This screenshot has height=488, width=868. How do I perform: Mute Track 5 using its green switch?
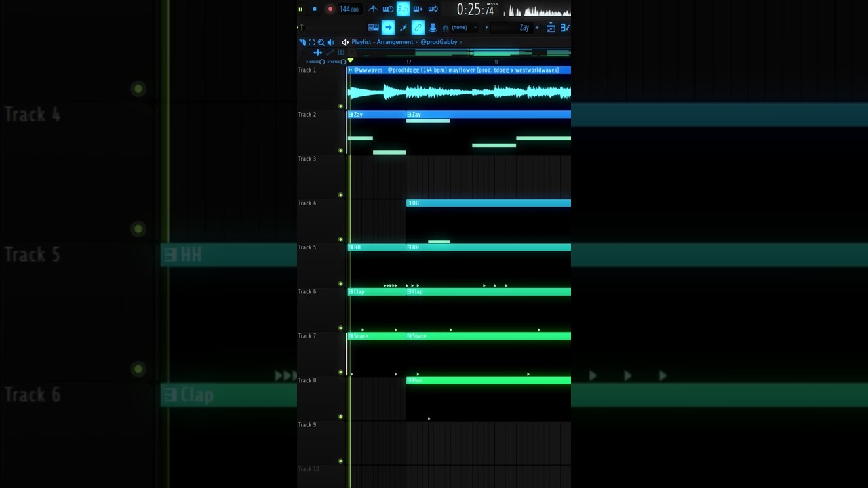(x=340, y=284)
